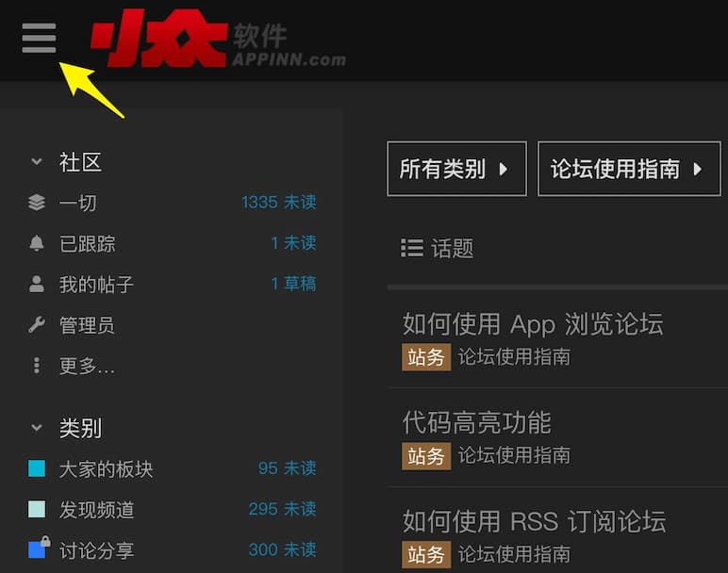The width and height of the screenshot is (728, 573).
Task: Click the locked blue 讨论分享 category icon
Action: tap(38, 548)
